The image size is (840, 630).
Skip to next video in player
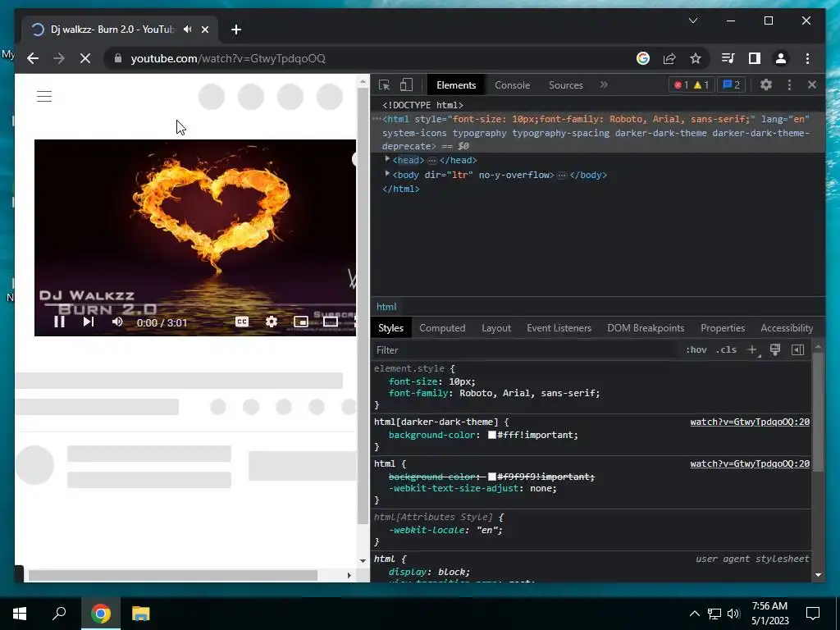89,322
